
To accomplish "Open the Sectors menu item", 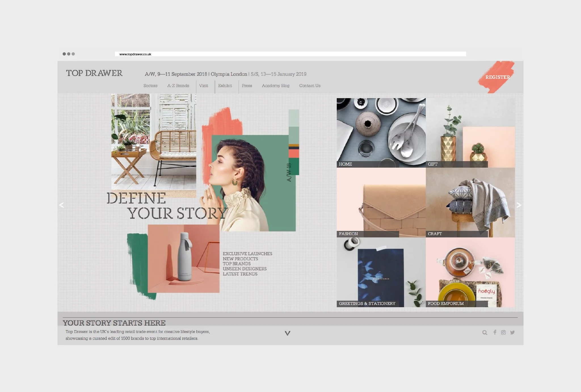I will [150, 86].
